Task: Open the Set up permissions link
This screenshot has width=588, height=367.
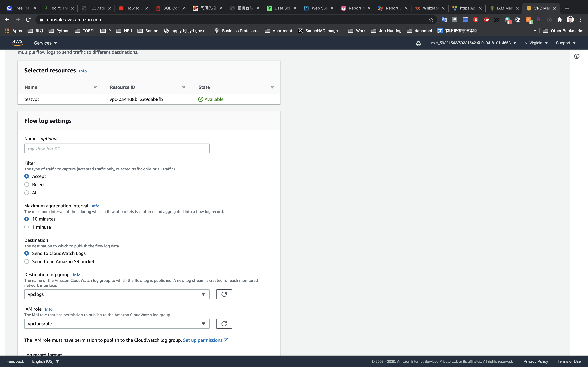Action: click(203, 340)
